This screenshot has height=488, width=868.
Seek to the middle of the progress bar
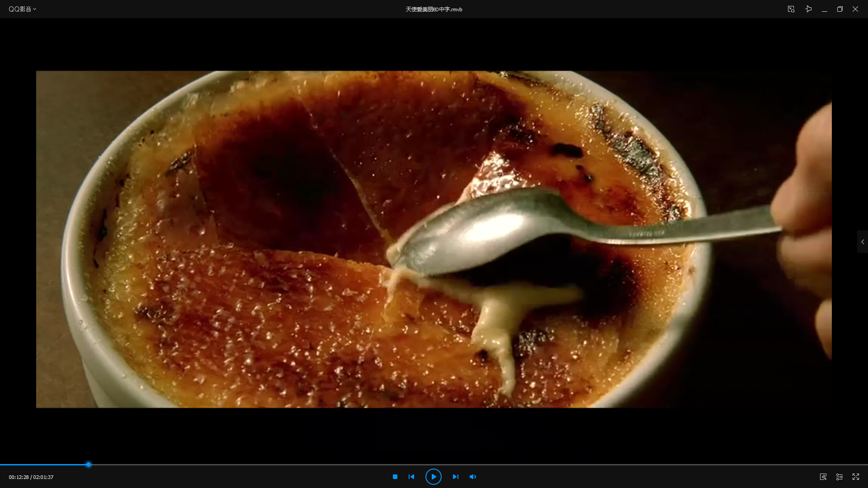pyautogui.click(x=434, y=465)
